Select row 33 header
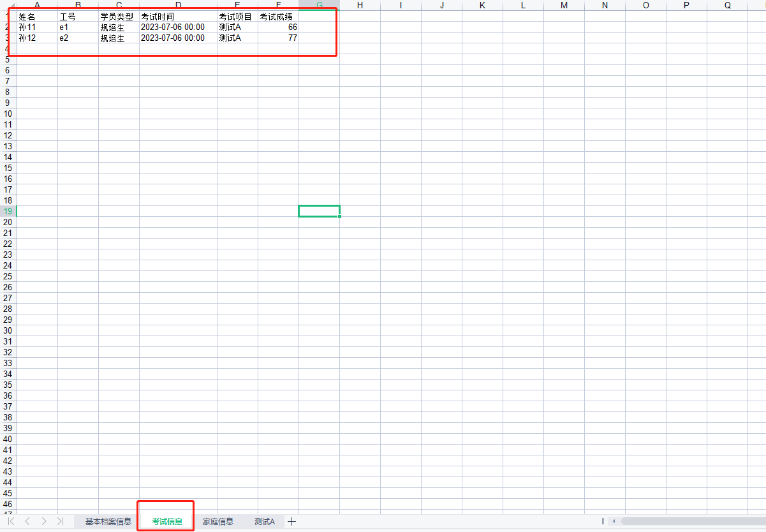The width and height of the screenshot is (766, 532). coord(8,363)
